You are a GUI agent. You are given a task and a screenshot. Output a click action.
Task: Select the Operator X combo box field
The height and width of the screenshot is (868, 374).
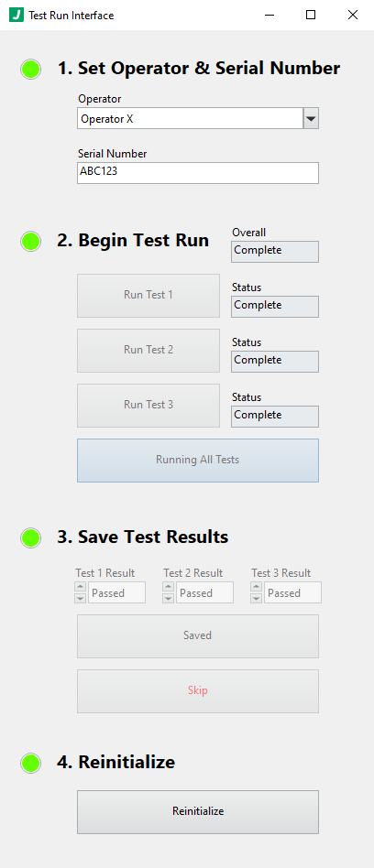[x=190, y=118]
